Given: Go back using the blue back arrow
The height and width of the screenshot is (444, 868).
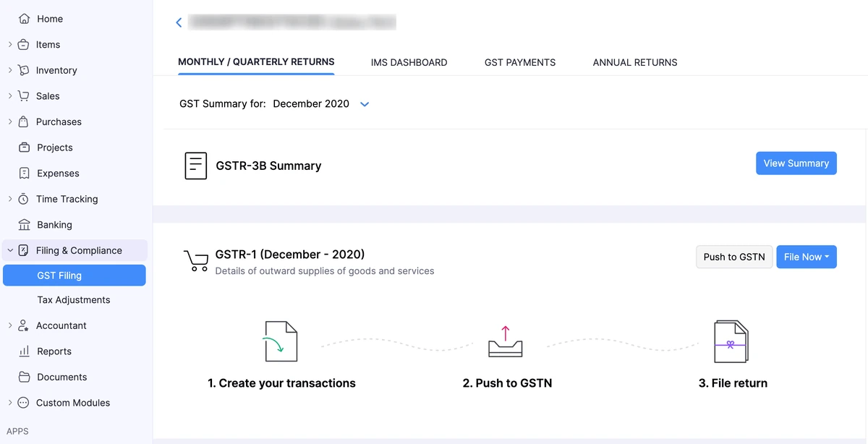Looking at the screenshot, I should 179,23.
